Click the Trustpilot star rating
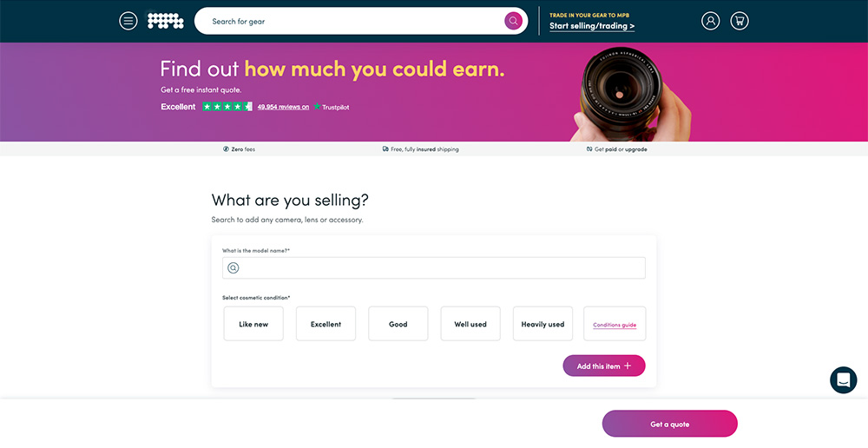 click(x=227, y=107)
